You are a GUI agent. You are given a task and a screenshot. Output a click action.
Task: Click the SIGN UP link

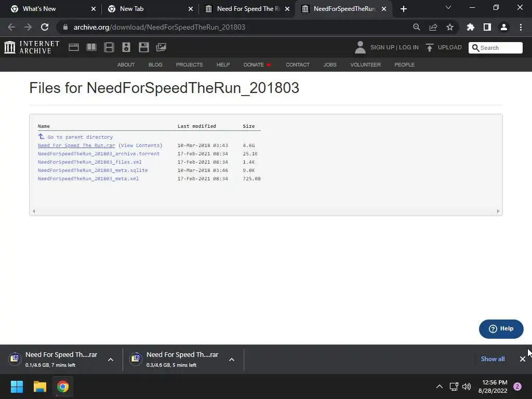tap(382, 47)
